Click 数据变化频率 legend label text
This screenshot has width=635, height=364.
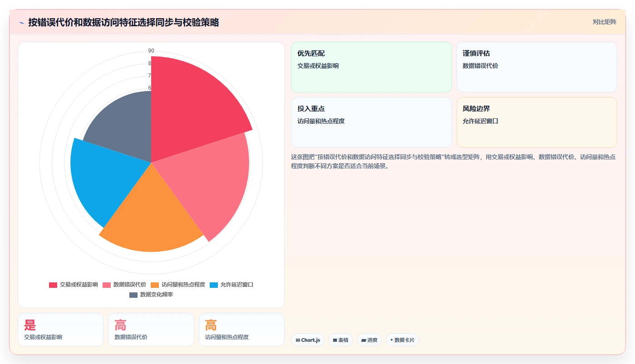pyautogui.click(x=157, y=295)
